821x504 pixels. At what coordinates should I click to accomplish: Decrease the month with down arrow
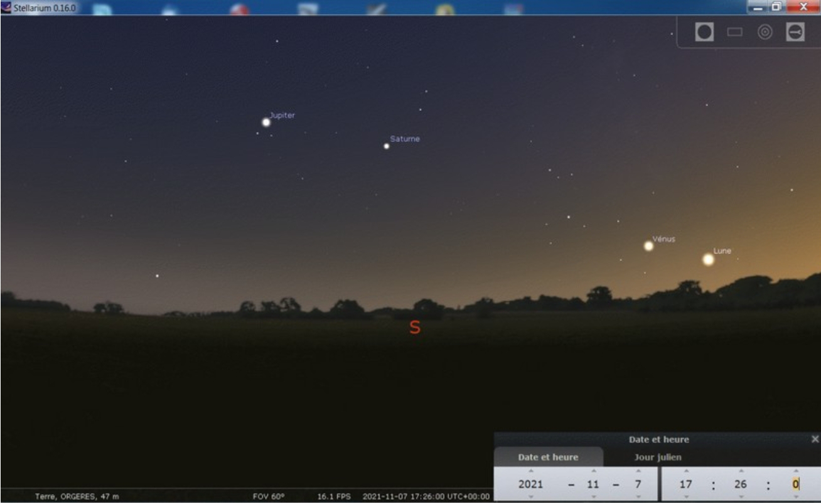tap(593, 496)
